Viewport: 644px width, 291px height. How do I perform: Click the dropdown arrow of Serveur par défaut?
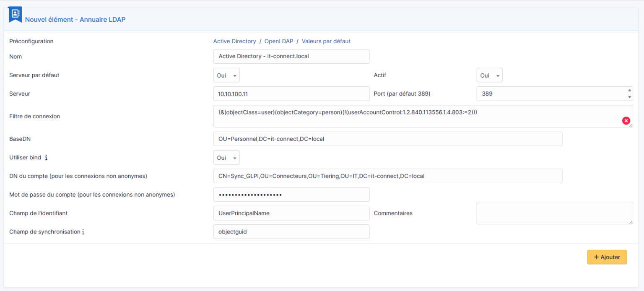click(x=234, y=75)
